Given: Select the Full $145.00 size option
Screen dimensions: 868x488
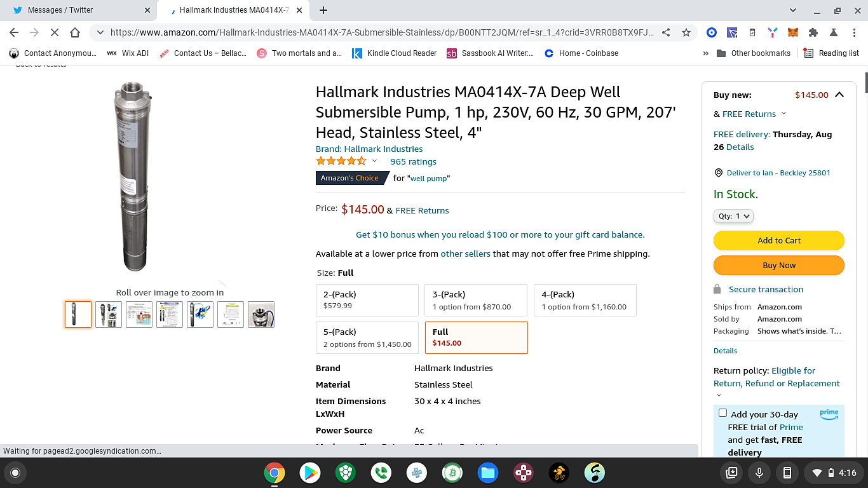Looking at the screenshot, I should click(x=476, y=337).
